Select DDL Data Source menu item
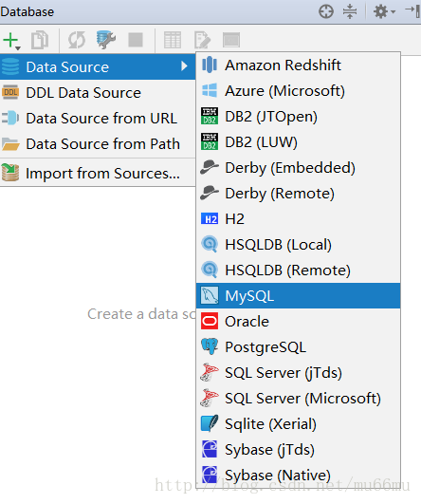The image size is (421, 504). [x=98, y=93]
